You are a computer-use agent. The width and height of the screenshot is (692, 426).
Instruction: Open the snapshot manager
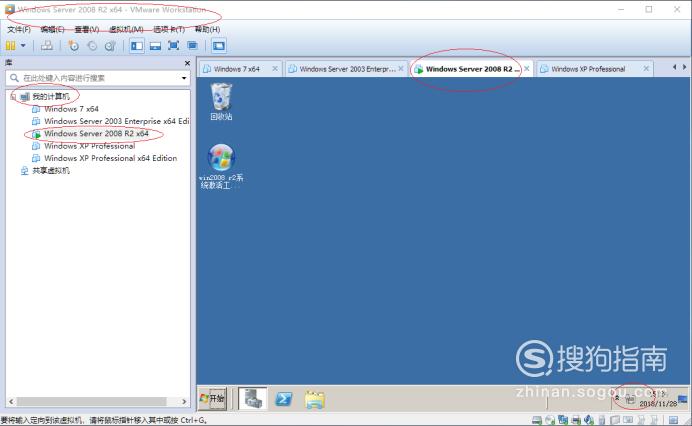click(x=110, y=45)
